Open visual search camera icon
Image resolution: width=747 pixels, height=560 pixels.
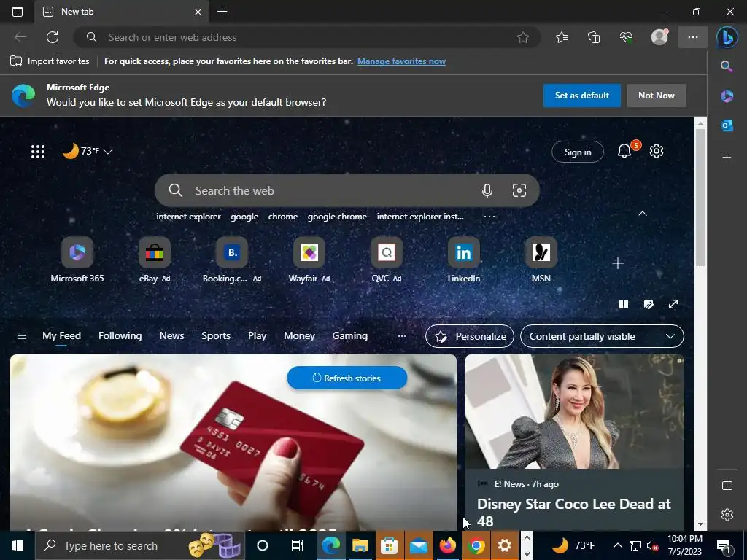pos(519,190)
